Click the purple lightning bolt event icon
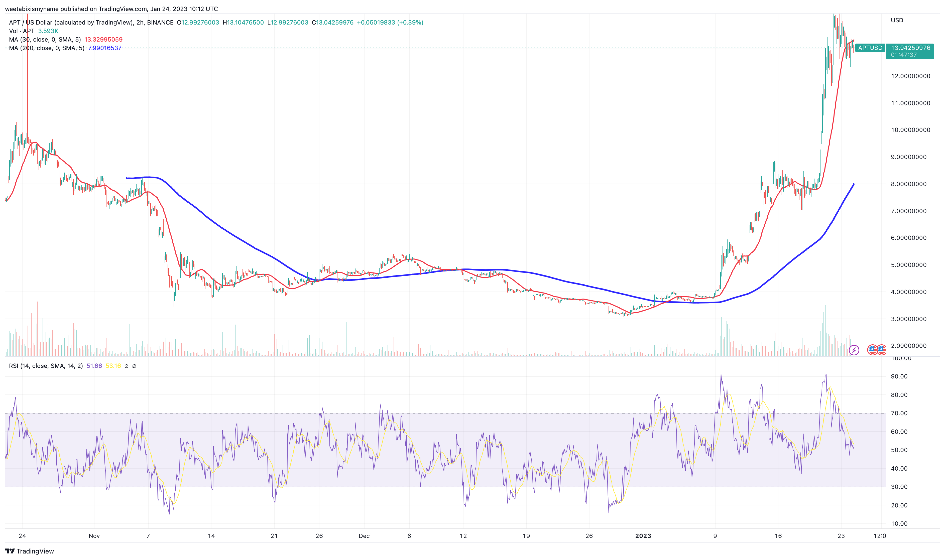The width and height of the screenshot is (945, 560). tap(854, 350)
